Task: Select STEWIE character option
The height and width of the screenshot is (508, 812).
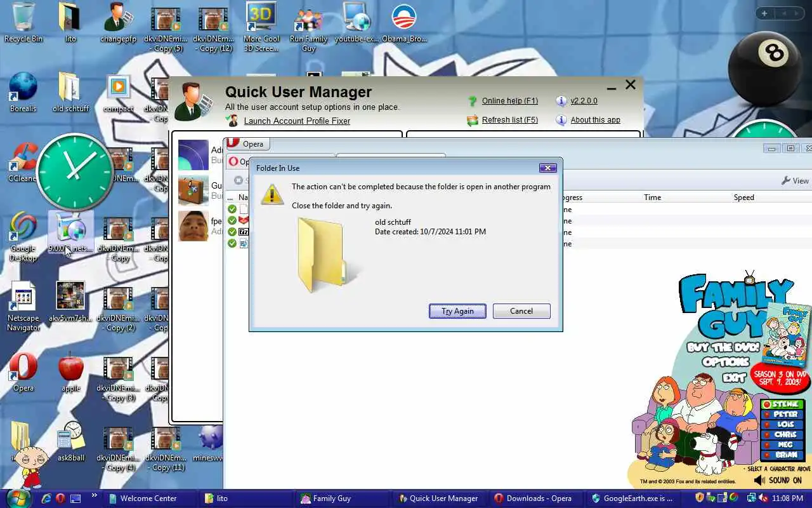Action: click(783, 404)
